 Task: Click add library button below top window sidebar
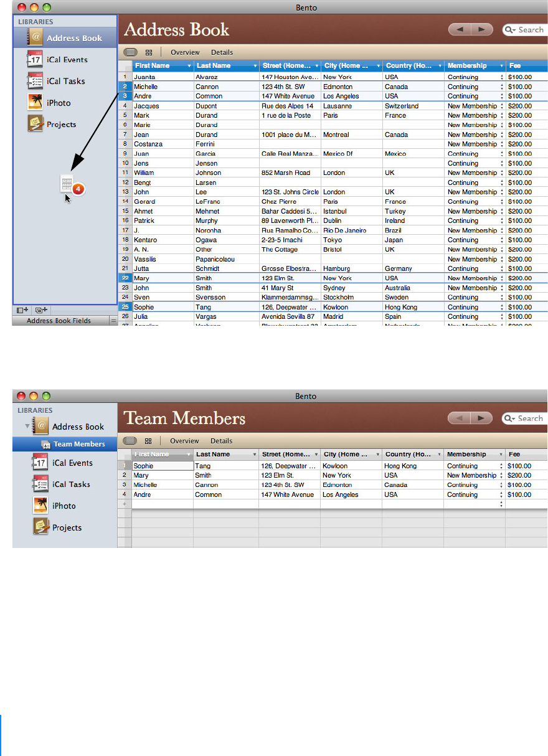point(22,309)
